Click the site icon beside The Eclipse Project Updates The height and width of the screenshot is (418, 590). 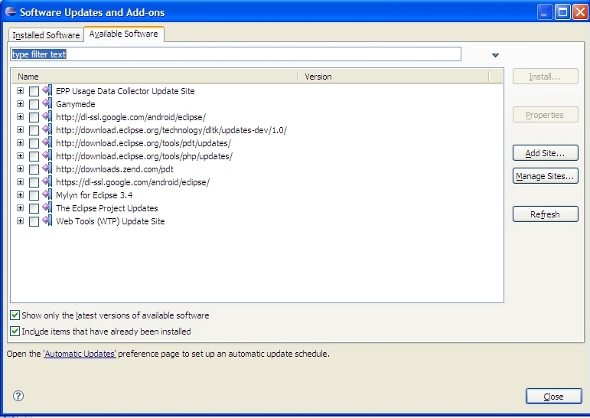[x=47, y=208]
